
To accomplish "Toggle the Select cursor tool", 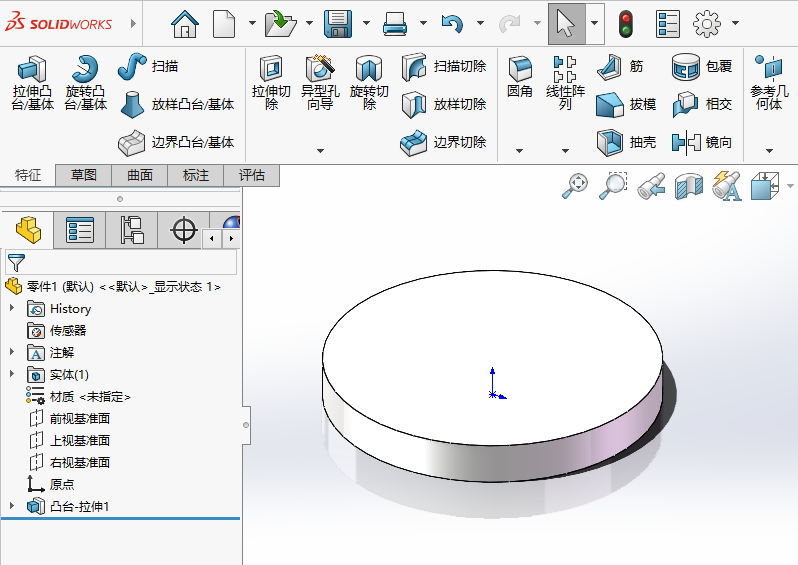I will tap(566, 23).
